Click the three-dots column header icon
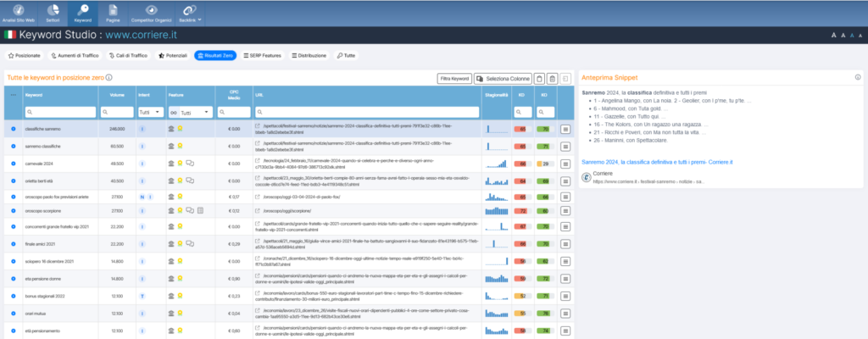The width and height of the screenshot is (868, 339). [14, 95]
